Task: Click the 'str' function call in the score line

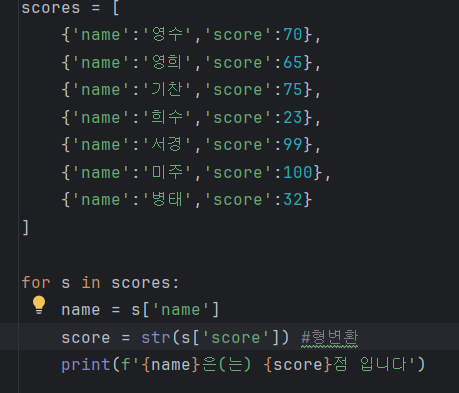Action: click(156, 337)
